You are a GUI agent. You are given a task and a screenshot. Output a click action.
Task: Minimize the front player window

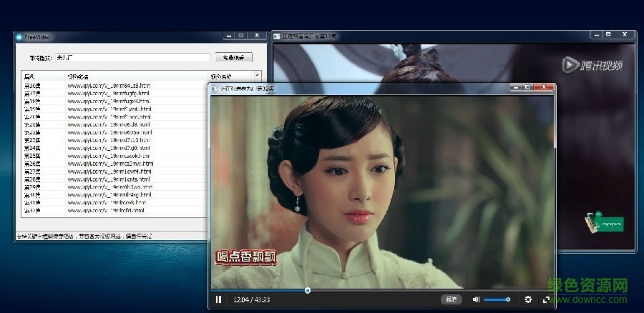coord(516,87)
